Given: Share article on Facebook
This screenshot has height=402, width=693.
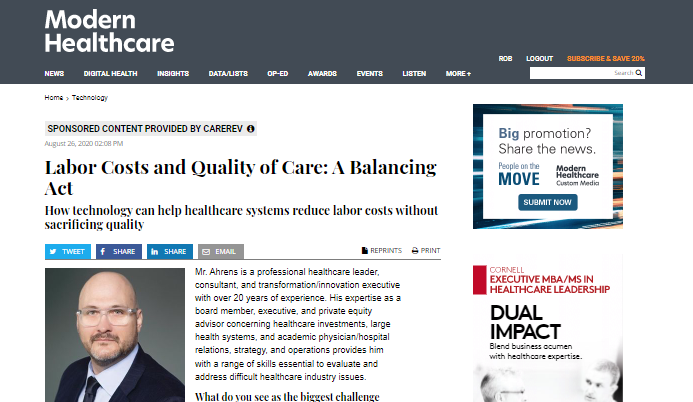Looking at the screenshot, I should click(118, 251).
